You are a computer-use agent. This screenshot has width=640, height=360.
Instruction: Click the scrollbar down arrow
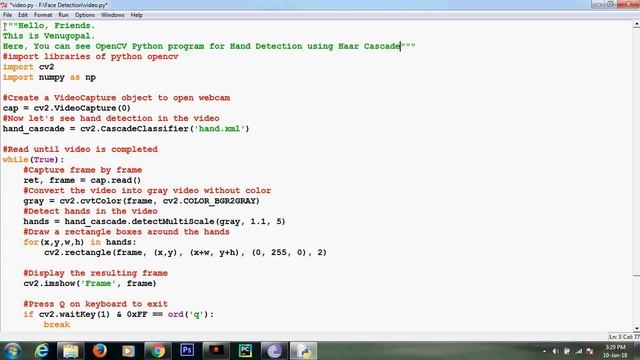tap(636, 329)
